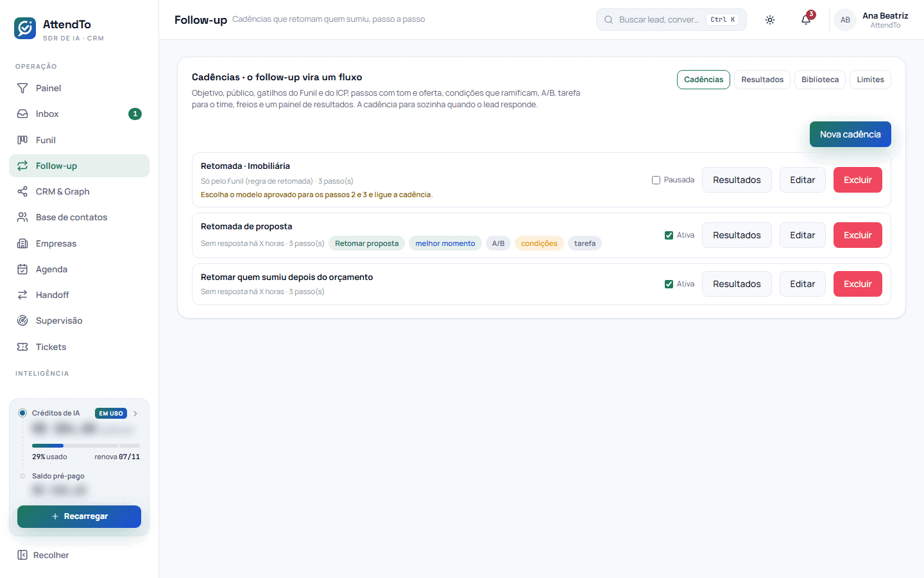Image resolution: width=924 pixels, height=578 pixels.
Task: Click the 'Retomar proposta' tag
Action: click(366, 243)
